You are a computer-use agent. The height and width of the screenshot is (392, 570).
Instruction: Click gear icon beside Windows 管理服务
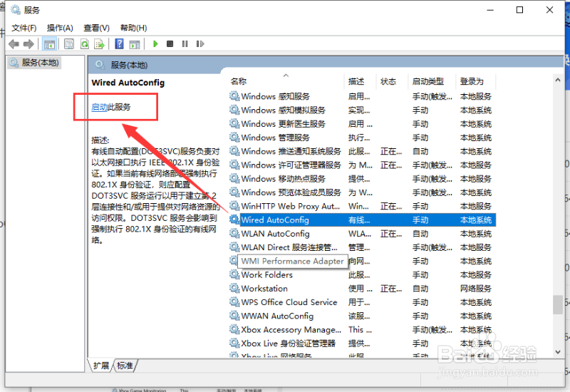(x=234, y=138)
